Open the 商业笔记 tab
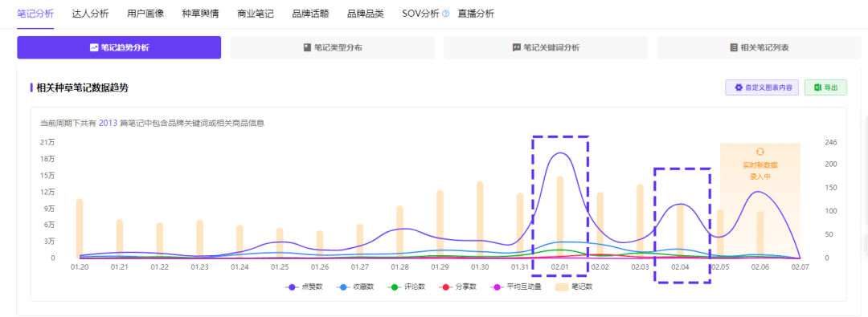Screen dimensions: 868x317 click(x=256, y=14)
